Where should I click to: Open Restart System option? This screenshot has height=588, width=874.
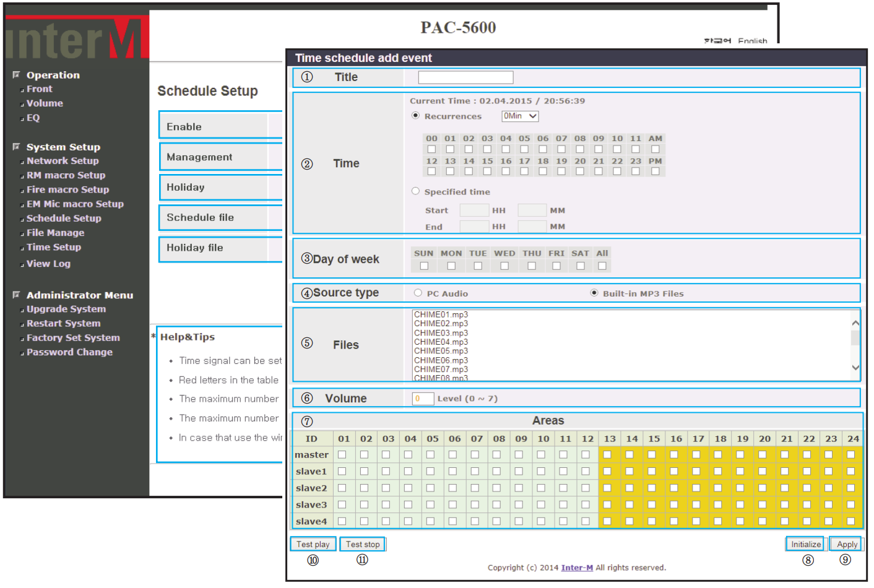pyautogui.click(x=63, y=323)
